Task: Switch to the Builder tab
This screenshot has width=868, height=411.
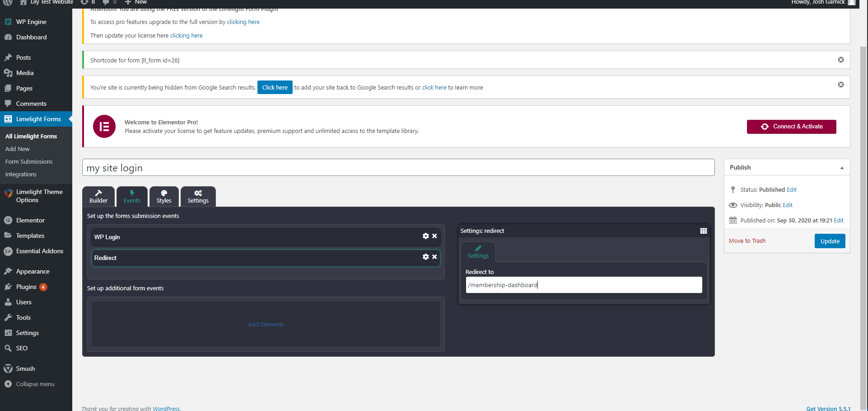Action: click(x=98, y=197)
